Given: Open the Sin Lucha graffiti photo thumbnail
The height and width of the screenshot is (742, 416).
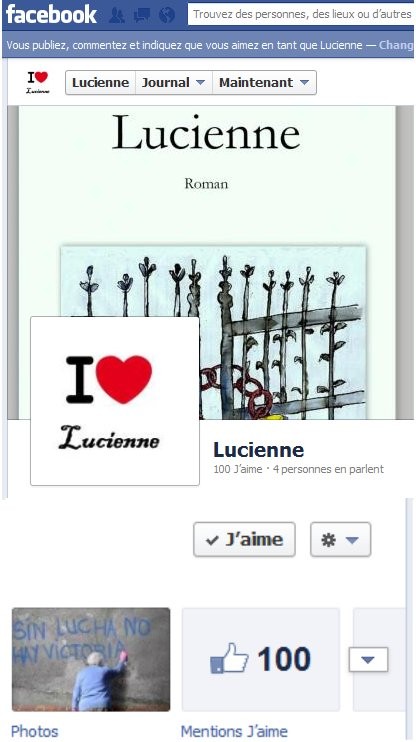Looking at the screenshot, I should pos(91,659).
